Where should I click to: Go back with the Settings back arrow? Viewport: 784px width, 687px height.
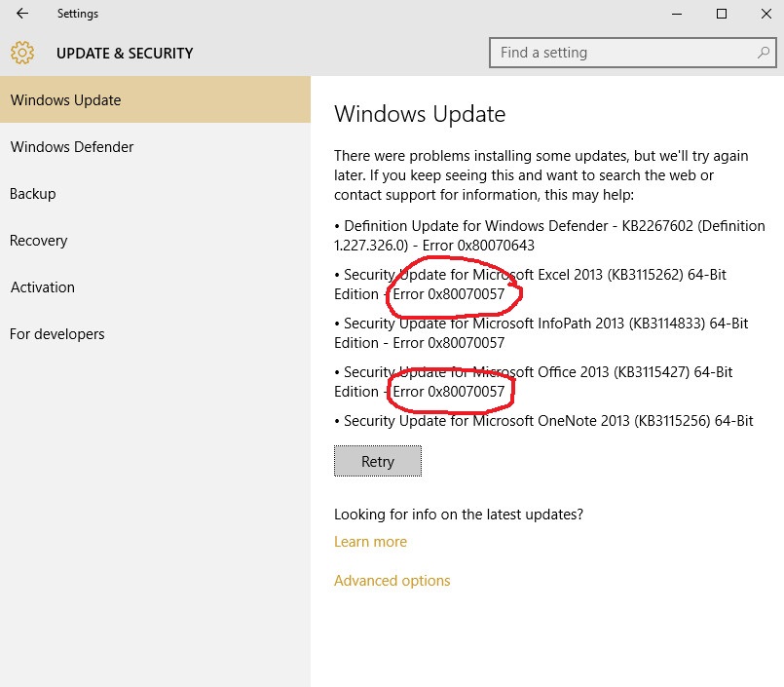pos(22,14)
